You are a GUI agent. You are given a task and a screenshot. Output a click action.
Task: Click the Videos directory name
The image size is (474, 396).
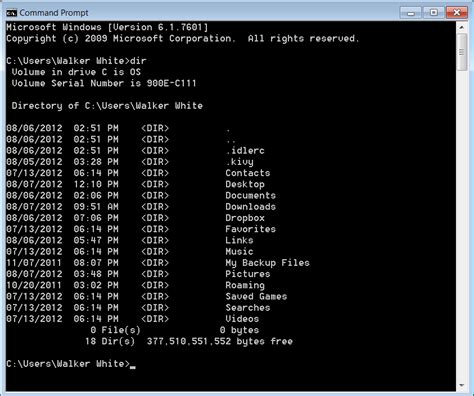pos(242,319)
